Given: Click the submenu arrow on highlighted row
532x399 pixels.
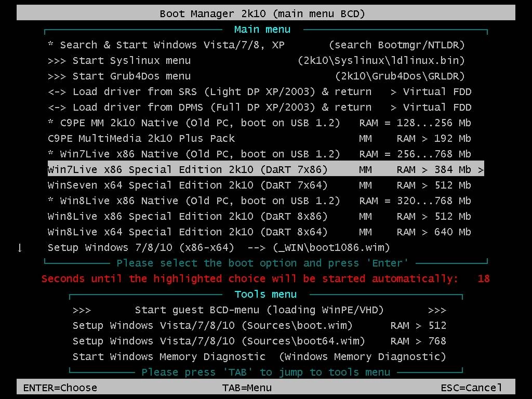Looking at the screenshot, I should click(481, 170).
